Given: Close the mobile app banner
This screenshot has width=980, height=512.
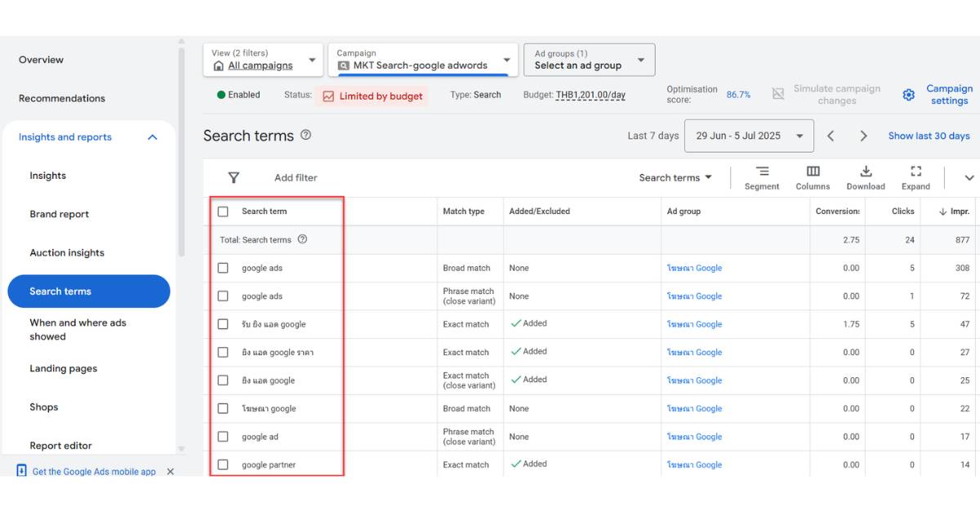Looking at the screenshot, I should pos(170,471).
